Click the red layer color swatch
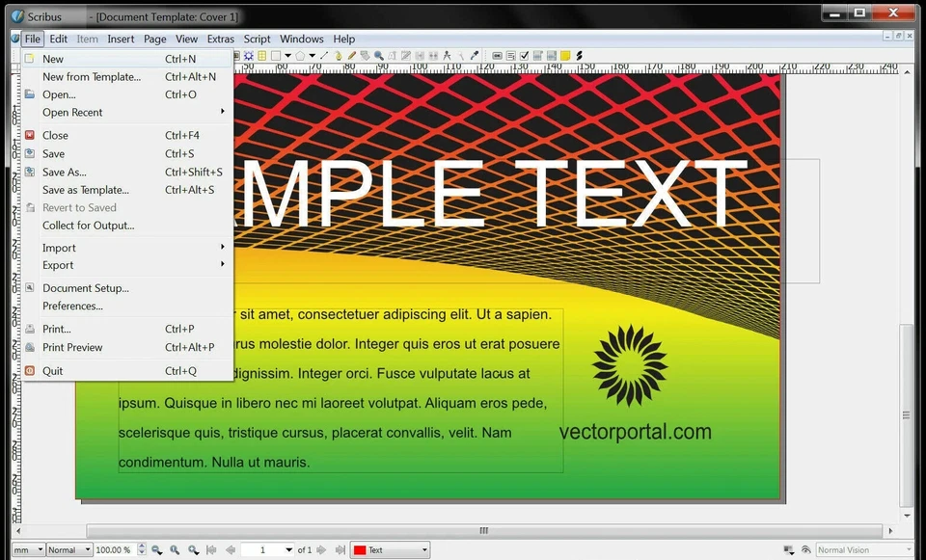 (360, 549)
